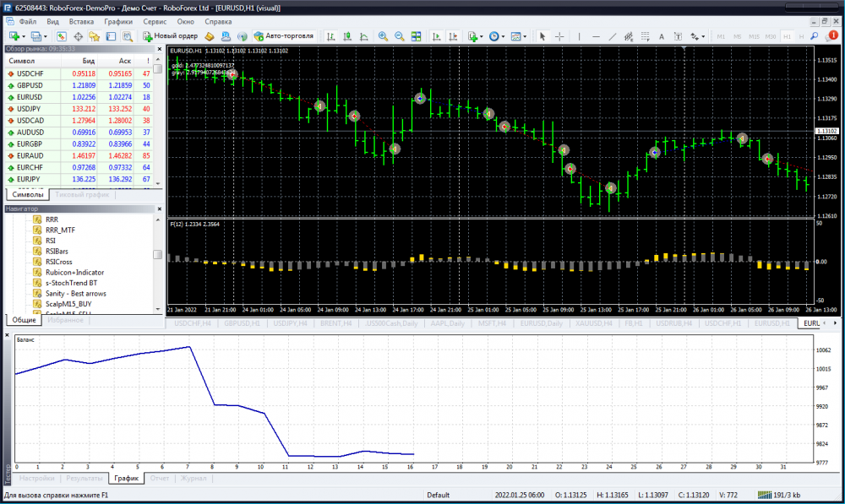
Task: Open the New Chart toolbar icon
Action: pos(14,36)
